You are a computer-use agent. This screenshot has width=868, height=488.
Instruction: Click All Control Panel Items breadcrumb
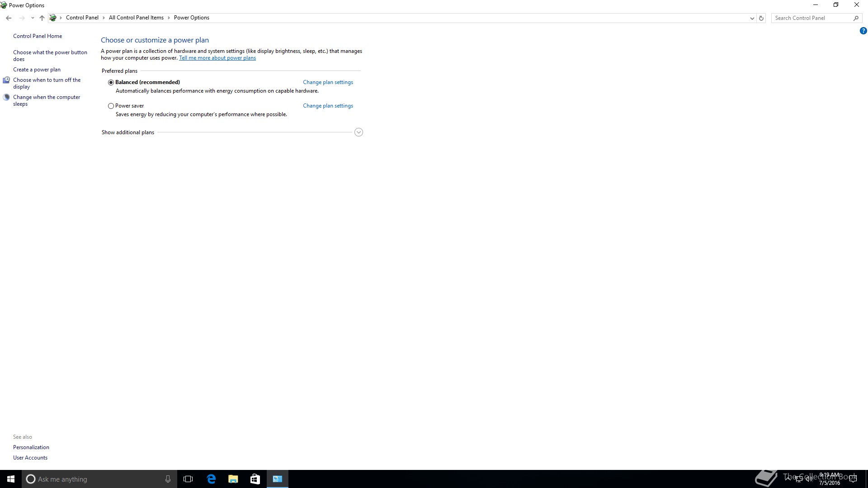point(136,18)
